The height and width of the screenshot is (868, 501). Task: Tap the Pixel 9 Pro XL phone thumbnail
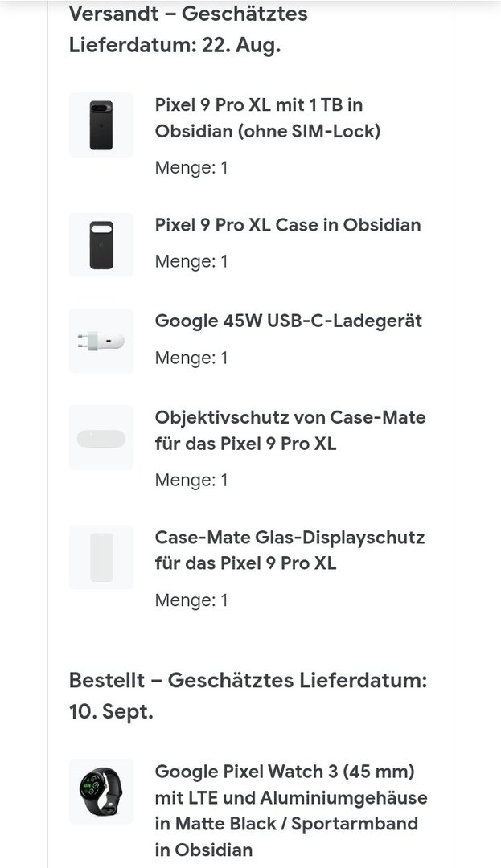[x=101, y=125]
